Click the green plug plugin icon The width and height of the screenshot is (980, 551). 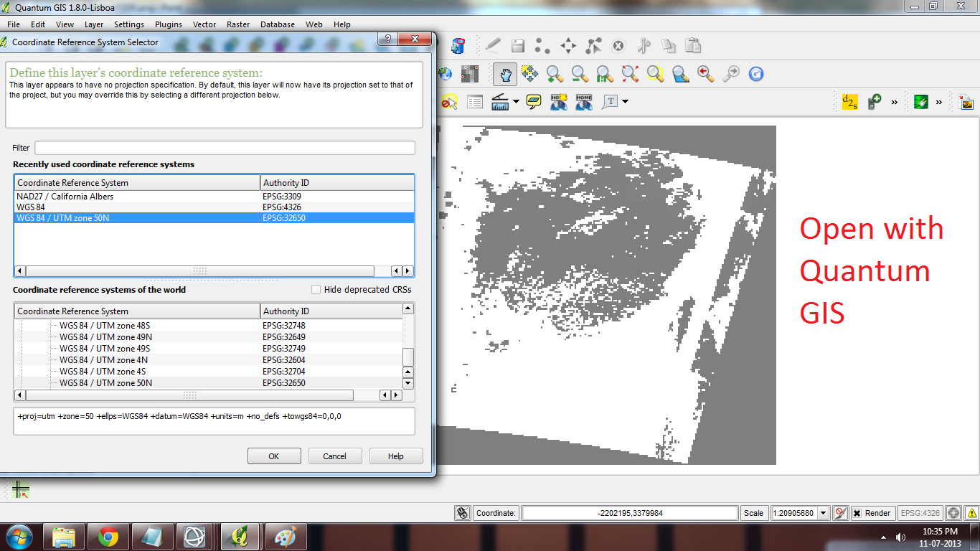click(921, 102)
